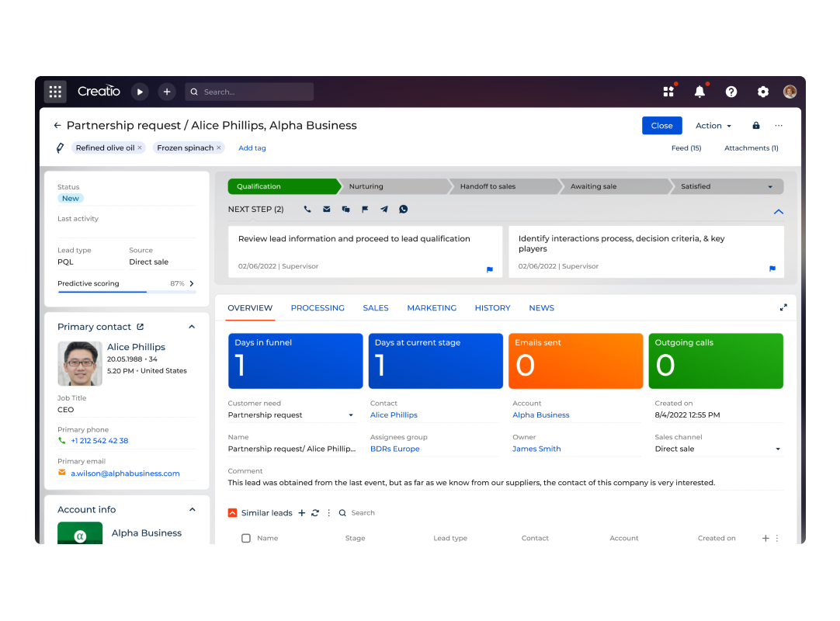Expand the Customer need dropdown
This screenshot has height=621, width=840.
click(x=351, y=415)
